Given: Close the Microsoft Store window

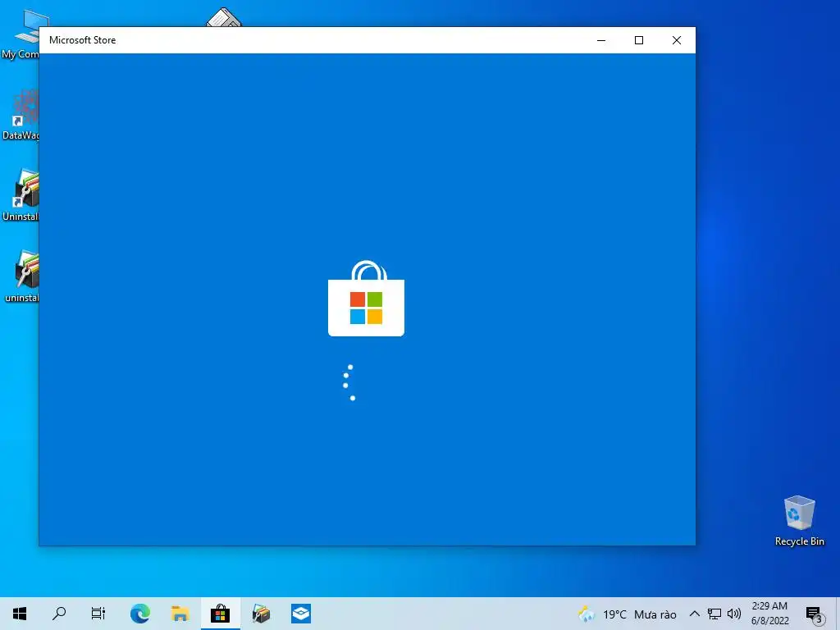Looking at the screenshot, I should (x=677, y=40).
